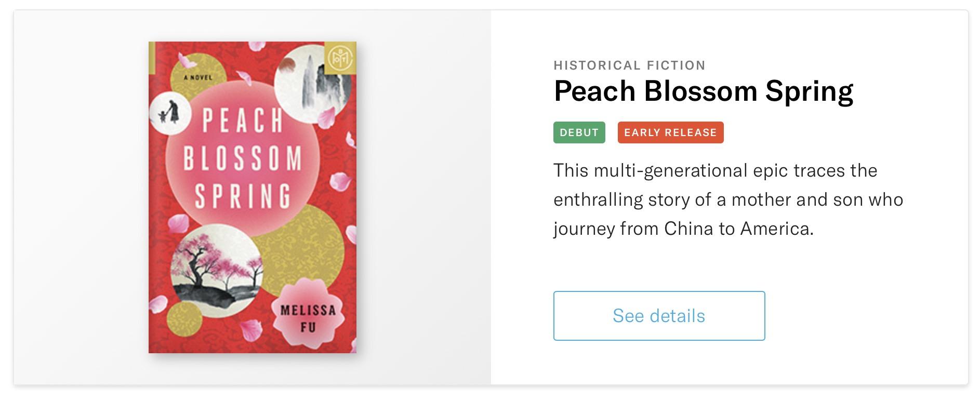This screenshot has width=980, height=400.
Task: Click the green DEBUT tag
Action: [579, 132]
